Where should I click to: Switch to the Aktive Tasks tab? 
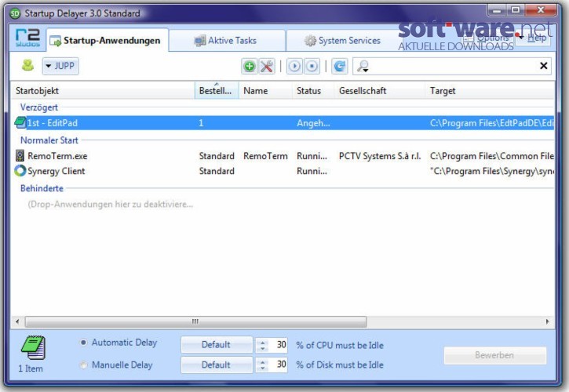(x=227, y=41)
